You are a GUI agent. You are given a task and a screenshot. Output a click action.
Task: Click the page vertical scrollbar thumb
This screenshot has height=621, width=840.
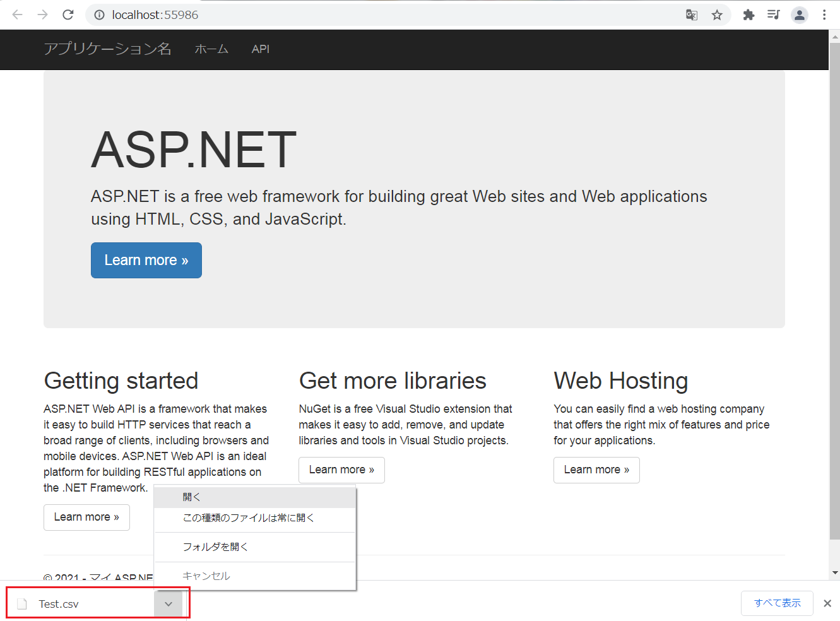coord(834,291)
